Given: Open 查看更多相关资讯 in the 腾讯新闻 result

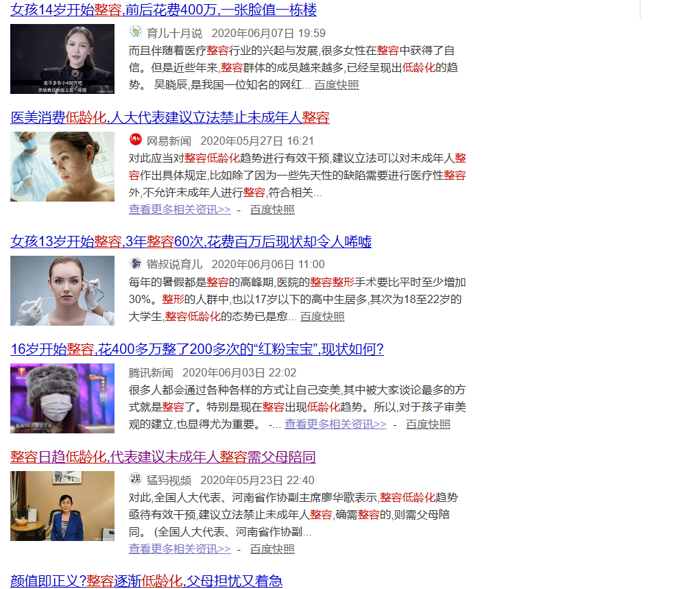Looking at the screenshot, I should [x=336, y=424].
